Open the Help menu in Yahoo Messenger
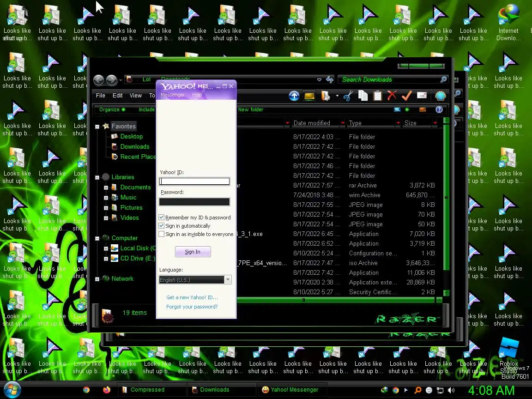Screen dimensions: 532x399 [197, 95]
